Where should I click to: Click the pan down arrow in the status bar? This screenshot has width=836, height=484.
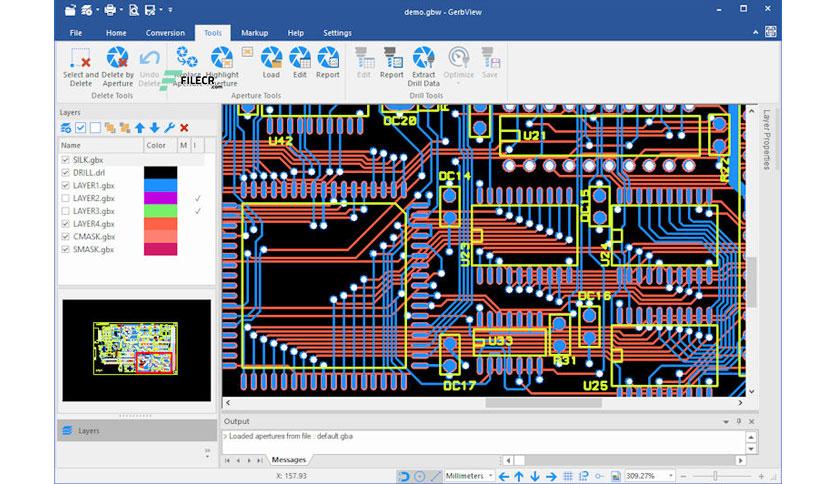[535, 476]
